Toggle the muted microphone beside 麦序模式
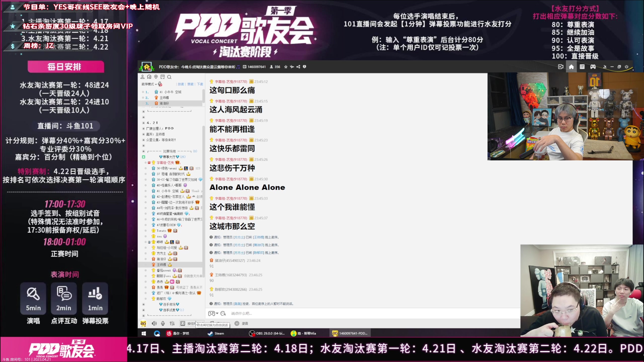644x362 pixels. pyautogui.click(x=160, y=84)
